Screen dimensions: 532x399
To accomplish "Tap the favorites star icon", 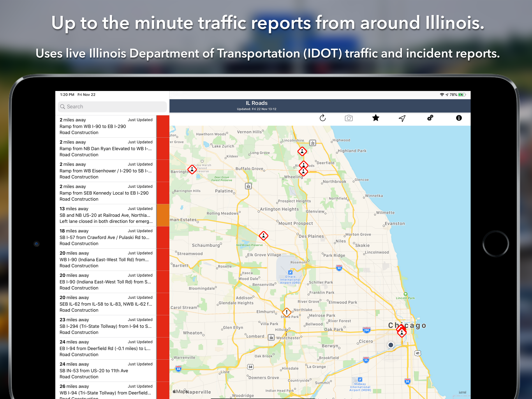I will 376,118.
